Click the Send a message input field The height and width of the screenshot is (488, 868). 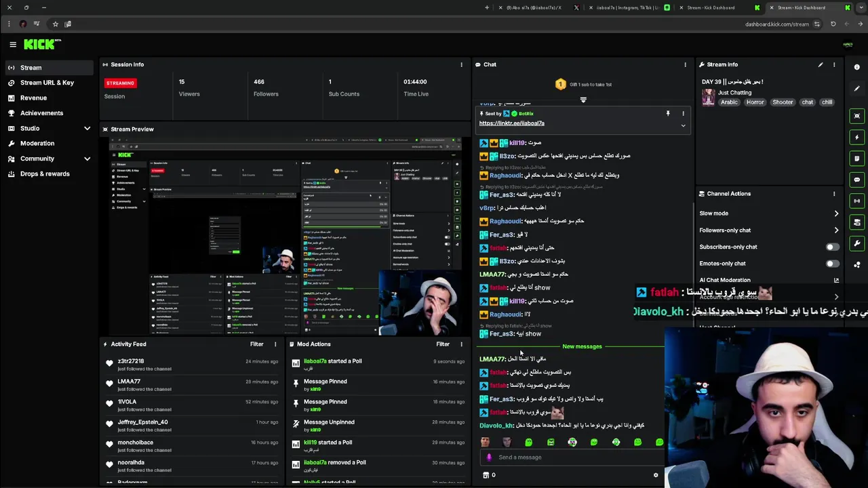tap(573, 457)
